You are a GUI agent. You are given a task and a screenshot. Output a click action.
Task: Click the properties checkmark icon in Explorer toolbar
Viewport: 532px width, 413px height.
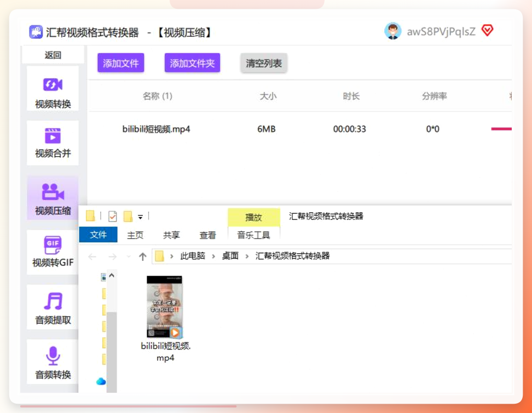113,216
